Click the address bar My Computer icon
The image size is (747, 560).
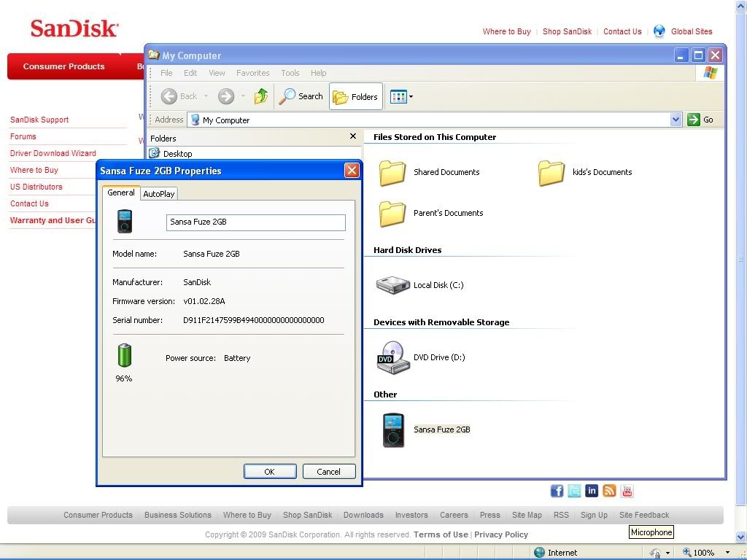pyautogui.click(x=195, y=120)
